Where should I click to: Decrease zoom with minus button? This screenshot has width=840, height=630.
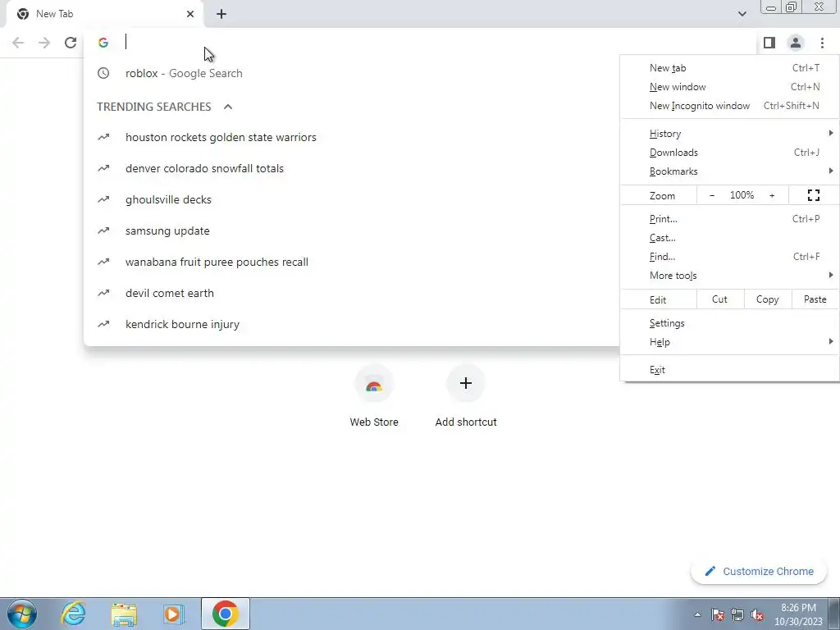pos(712,195)
